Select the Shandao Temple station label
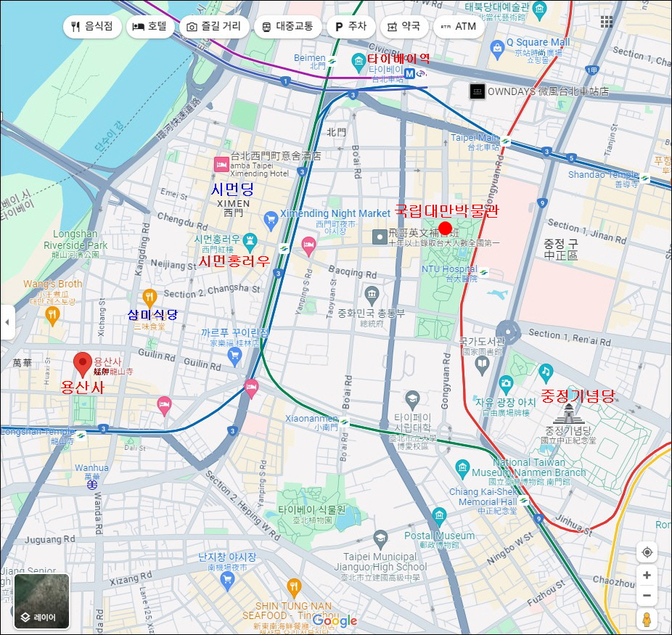Screen dimensions: 672x635 pyautogui.click(x=604, y=179)
